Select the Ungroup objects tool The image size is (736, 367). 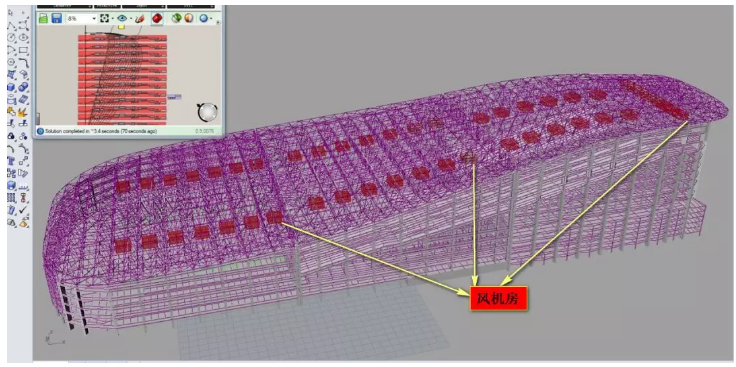click(23, 136)
